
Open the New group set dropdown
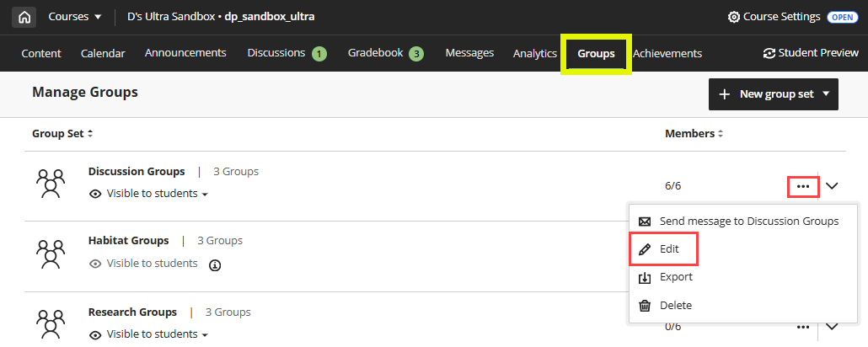tap(774, 94)
